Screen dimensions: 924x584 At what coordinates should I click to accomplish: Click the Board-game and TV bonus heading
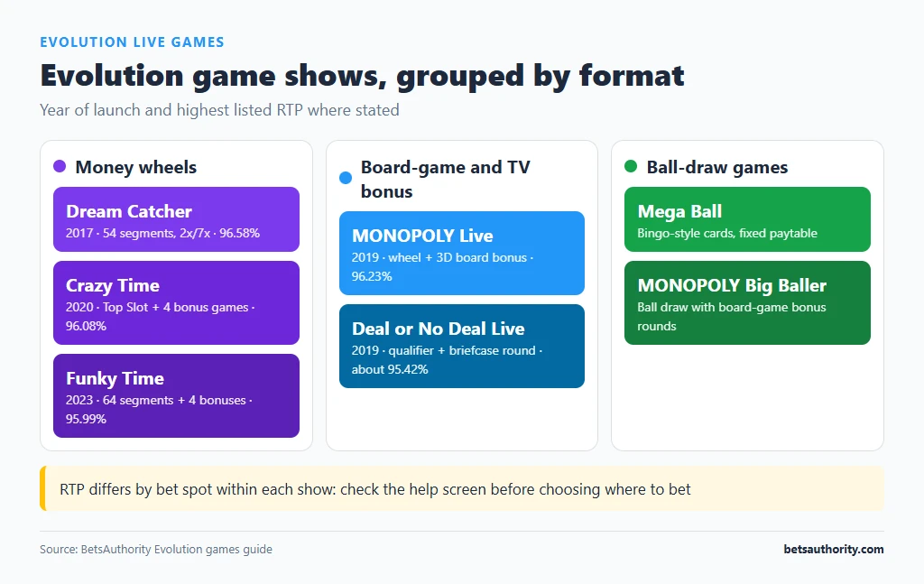tap(446, 179)
